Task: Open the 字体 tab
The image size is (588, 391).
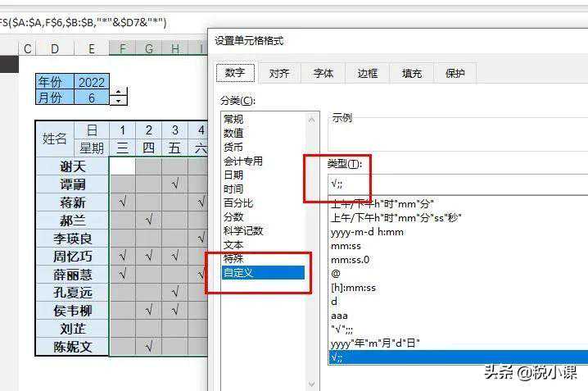Action: tap(323, 73)
